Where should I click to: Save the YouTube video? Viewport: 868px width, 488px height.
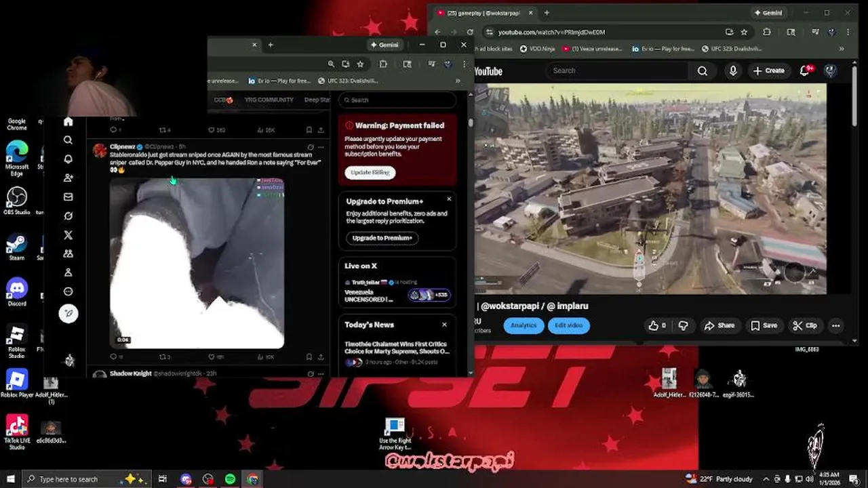pyautogui.click(x=764, y=325)
